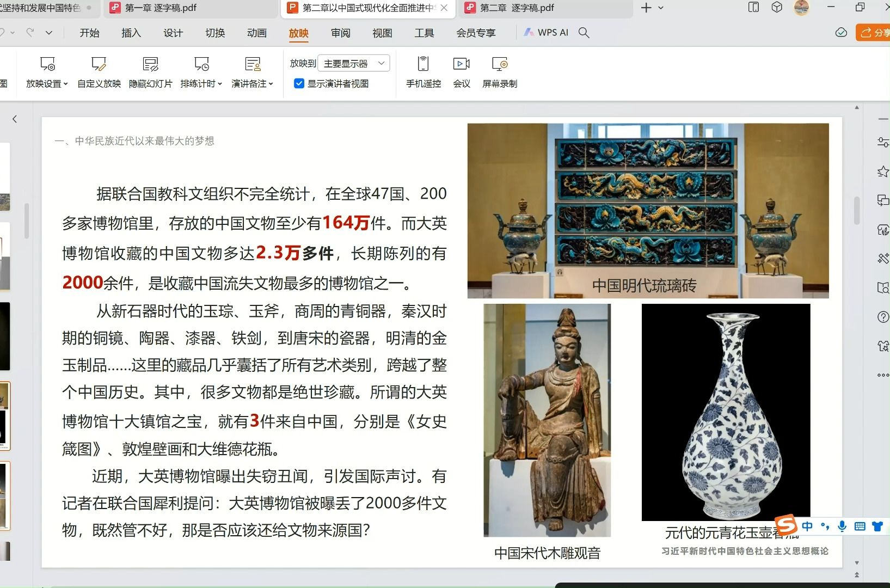This screenshot has width=890, height=588.
Task: Select the highlighted slide thumbnail in left panel
Action: click(x=5, y=416)
